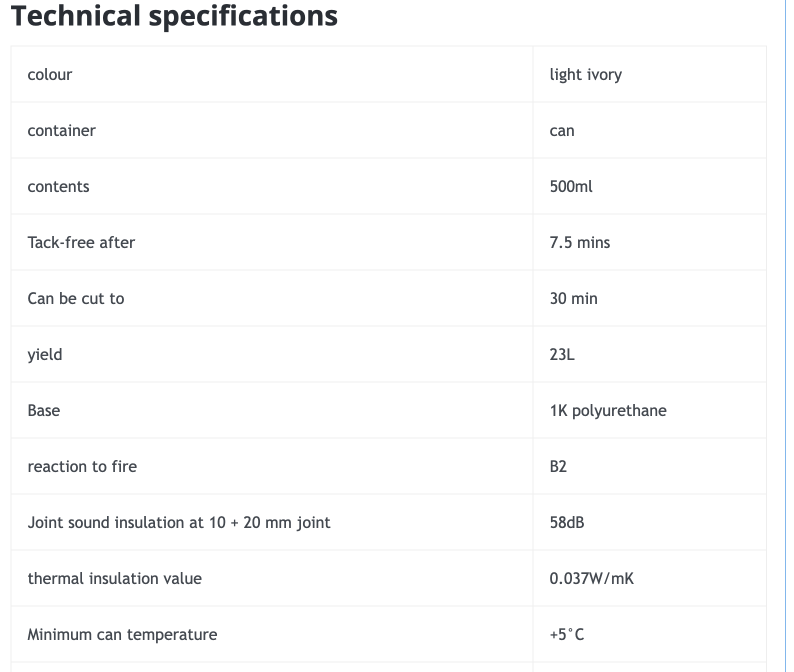Select the 23L yield value

(x=562, y=355)
